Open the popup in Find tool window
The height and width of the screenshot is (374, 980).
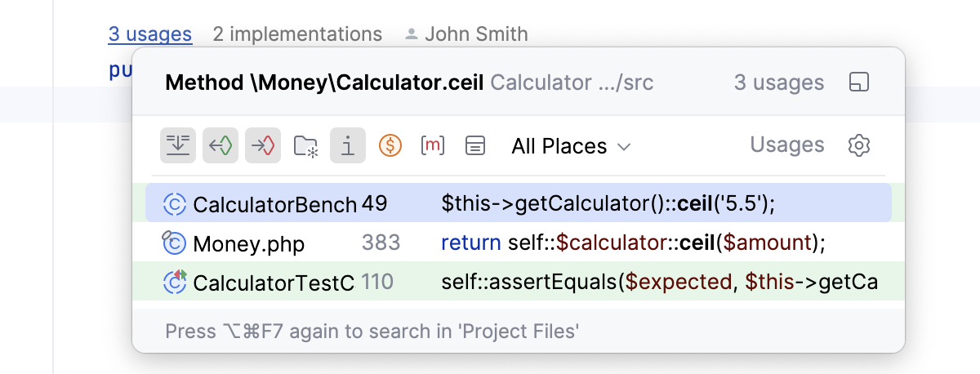pos(859,82)
